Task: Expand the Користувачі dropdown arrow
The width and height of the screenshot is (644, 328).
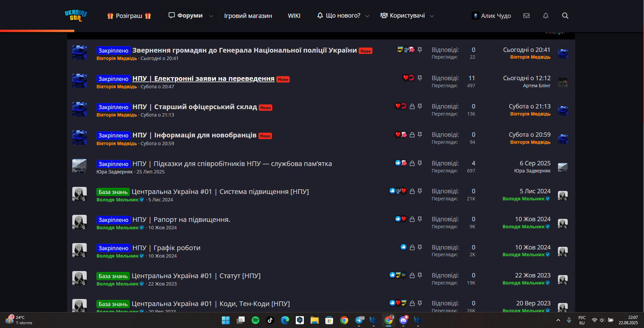Action: [x=432, y=16]
